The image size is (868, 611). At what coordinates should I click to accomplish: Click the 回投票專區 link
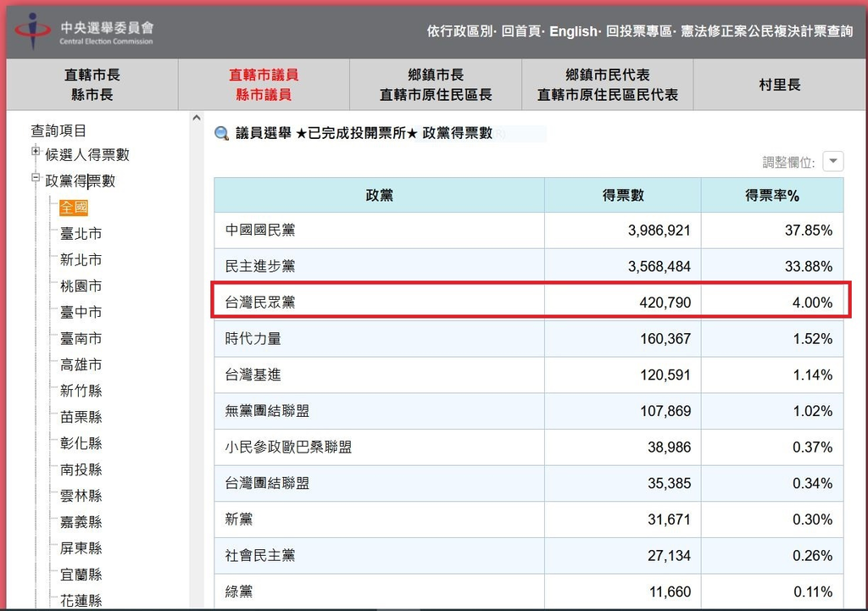click(639, 31)
